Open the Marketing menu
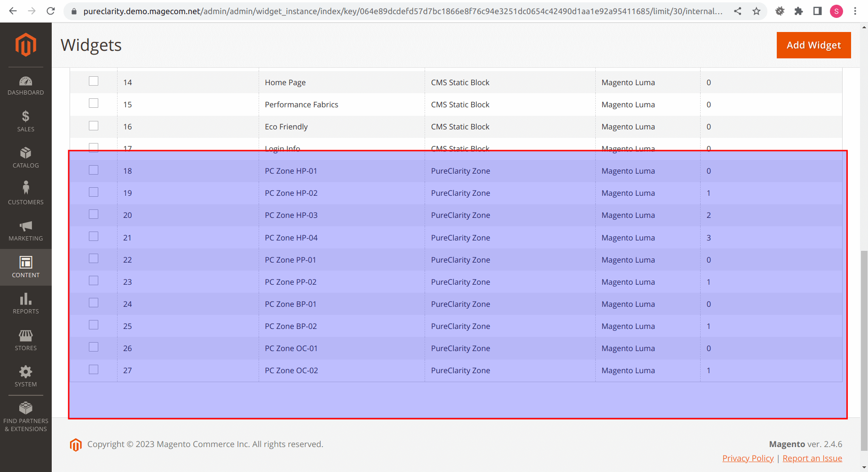The width and height of the screenshot is (868, 472). tap(26, 231)
